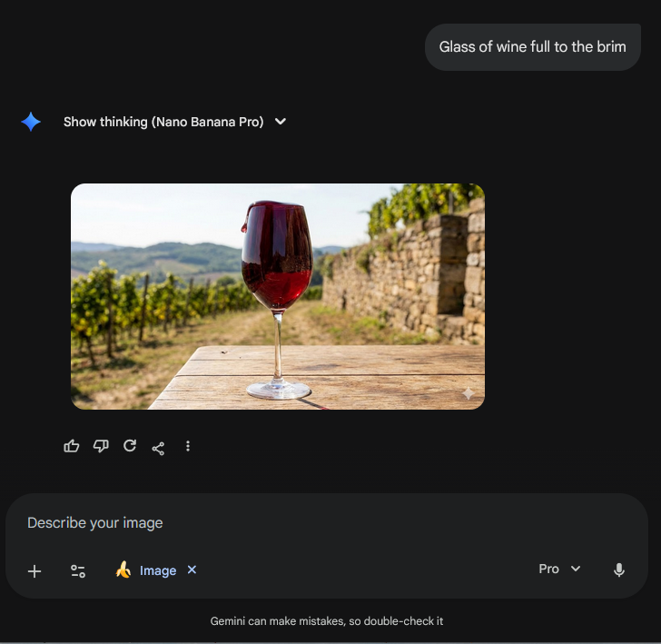
Task: Open the generated wine glass image
Action: click(x=278, y=296)
